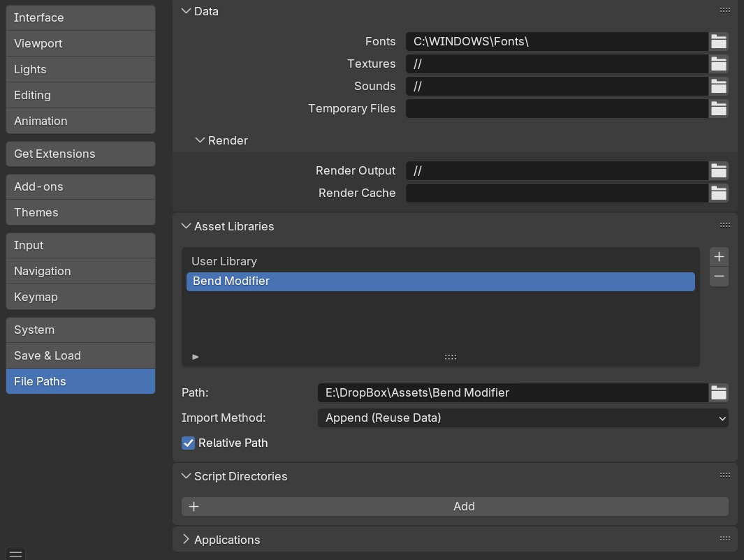This screenshot has width=744, height=560.
Task: Click the Script Directories panel drag grip
Action: [x=724, y=475]
